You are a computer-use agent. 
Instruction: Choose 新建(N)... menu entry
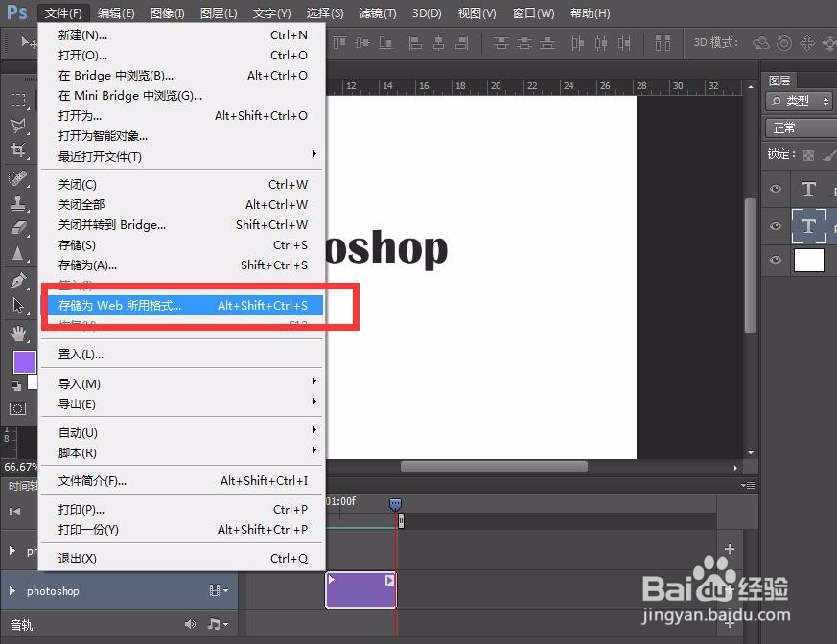(x=182, y=35)
